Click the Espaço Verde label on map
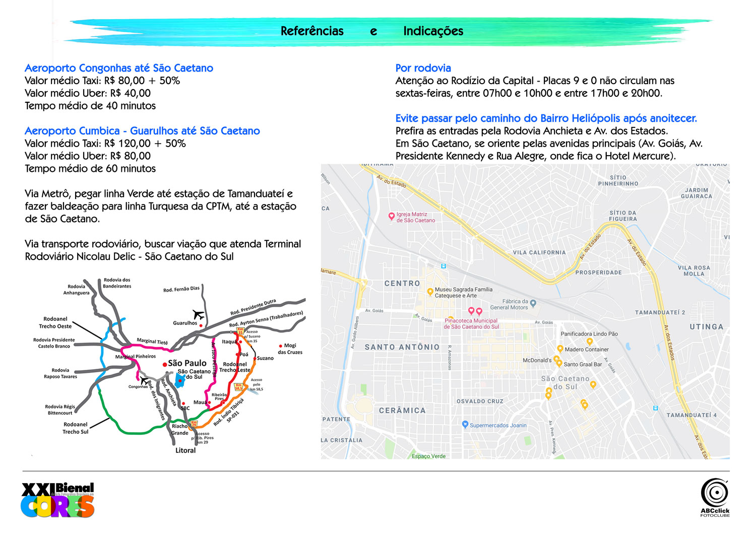This screenshot has width=756, height=534. click(x=428, y=456)
